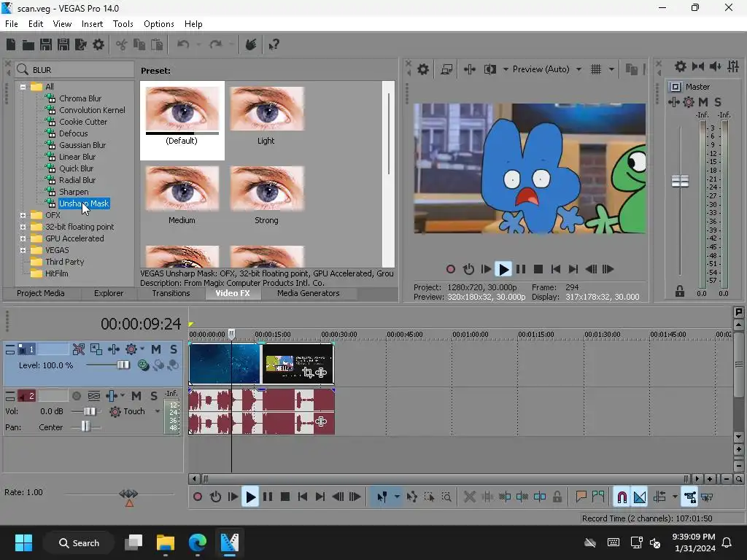The image size is (747, 560).
Task: Click the track 1 Level slider
Action: tap(123, 365)
